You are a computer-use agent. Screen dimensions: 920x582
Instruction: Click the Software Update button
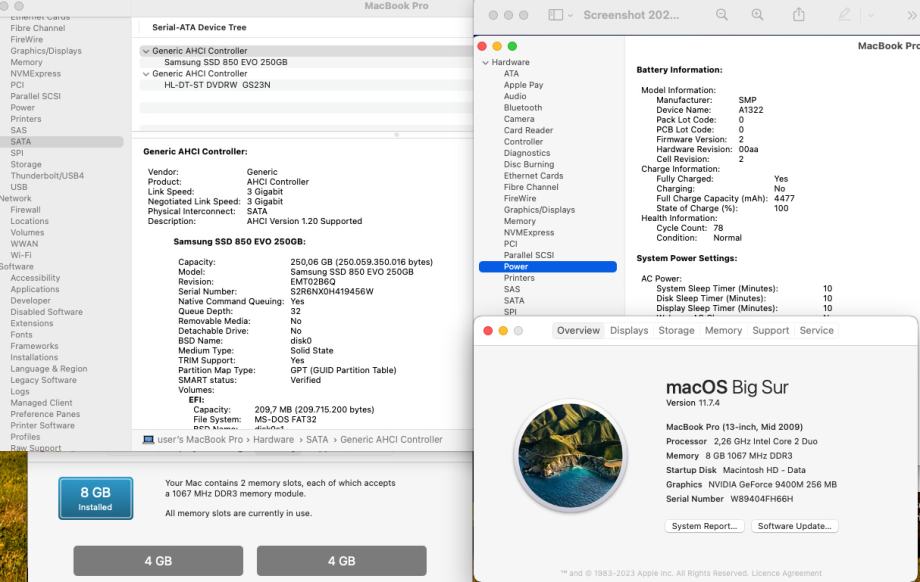pyautogui.click(x=794, y=526)
